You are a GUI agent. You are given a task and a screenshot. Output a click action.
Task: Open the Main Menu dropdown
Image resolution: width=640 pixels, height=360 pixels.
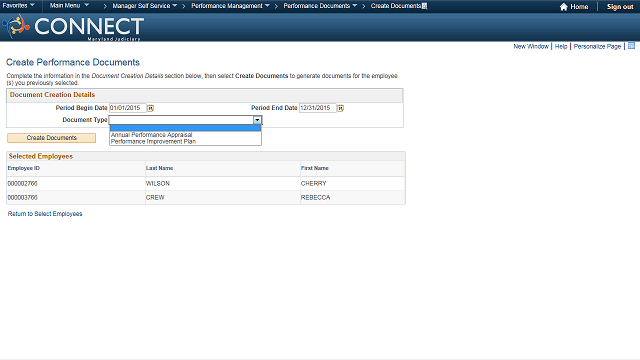(69, 6)
